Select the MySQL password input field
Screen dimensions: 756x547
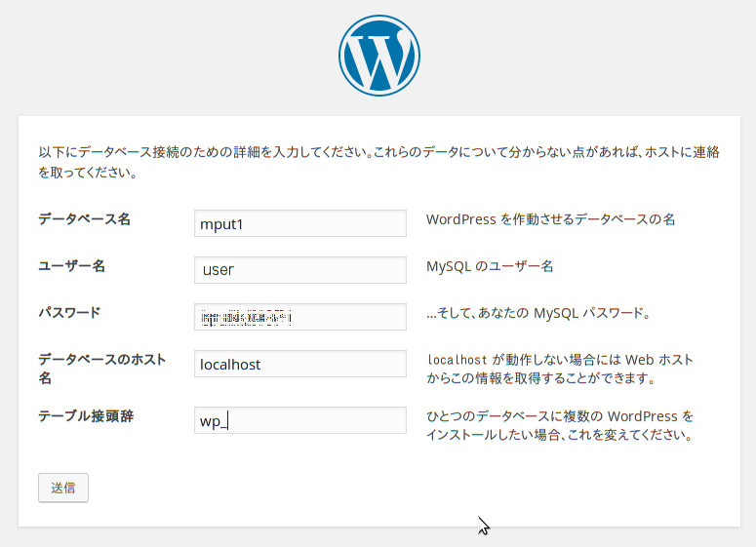(x=300, y=317)
